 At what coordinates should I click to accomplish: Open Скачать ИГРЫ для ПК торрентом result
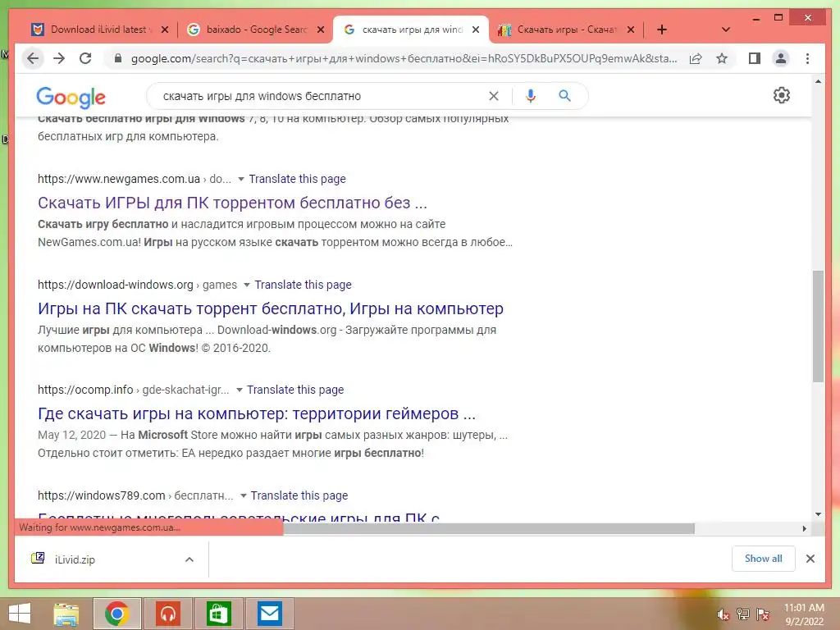click(x=232, y=203)
